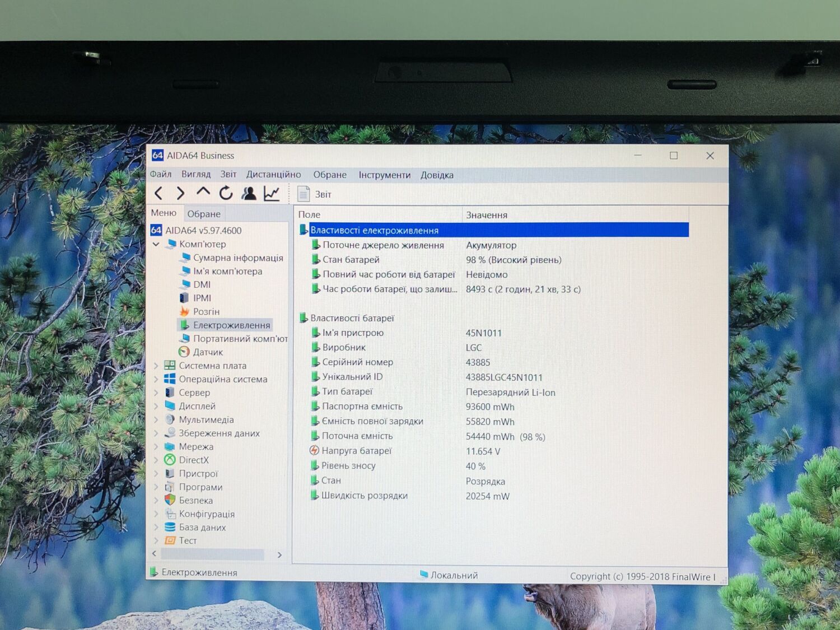Collapse the Комп'ютер tree node
Screen dimensions: 840x630
(x=156, y=244)
